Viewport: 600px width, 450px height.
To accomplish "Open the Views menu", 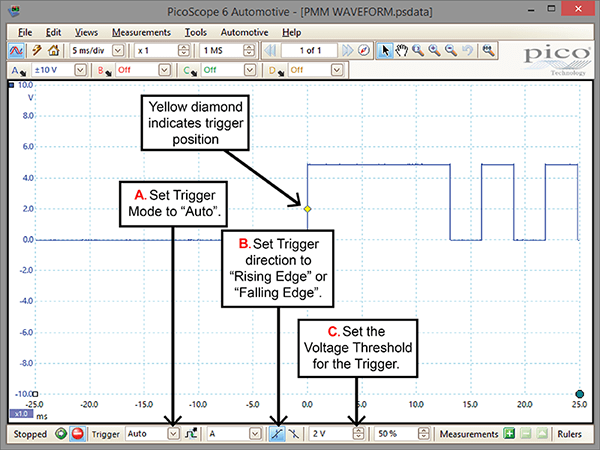I will (86, 33).
